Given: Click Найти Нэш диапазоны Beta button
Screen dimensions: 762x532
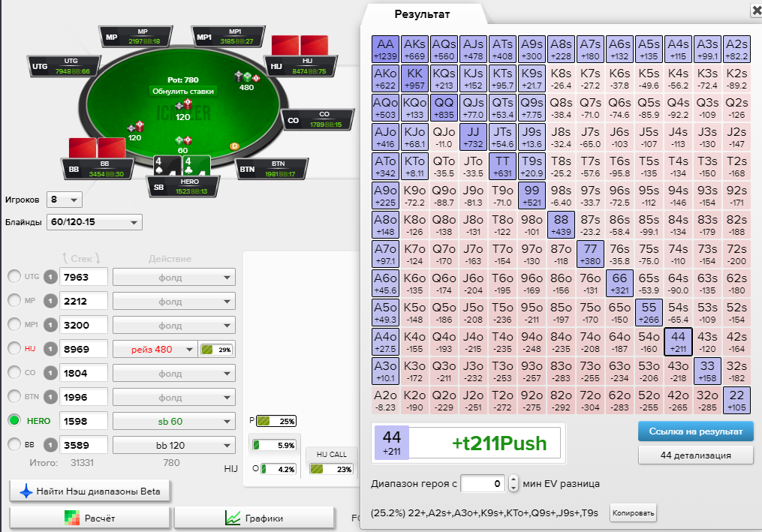Looking at the screenshot, I should click(90, 491).
